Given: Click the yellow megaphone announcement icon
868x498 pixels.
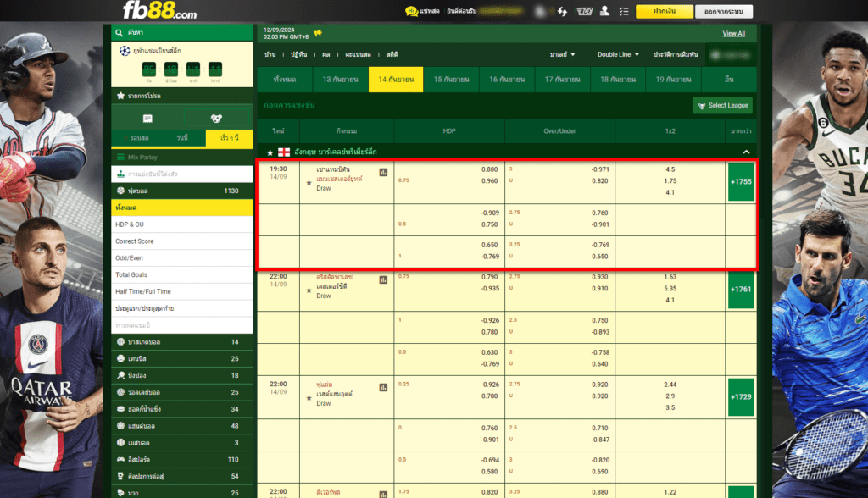Looking at the screenshot, I should point(318,33).
